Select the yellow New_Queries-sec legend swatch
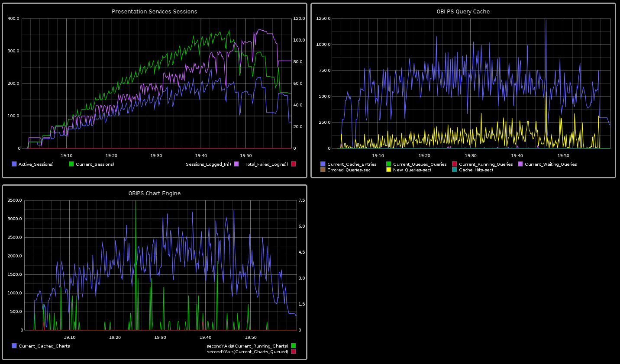 click(389, 170)
